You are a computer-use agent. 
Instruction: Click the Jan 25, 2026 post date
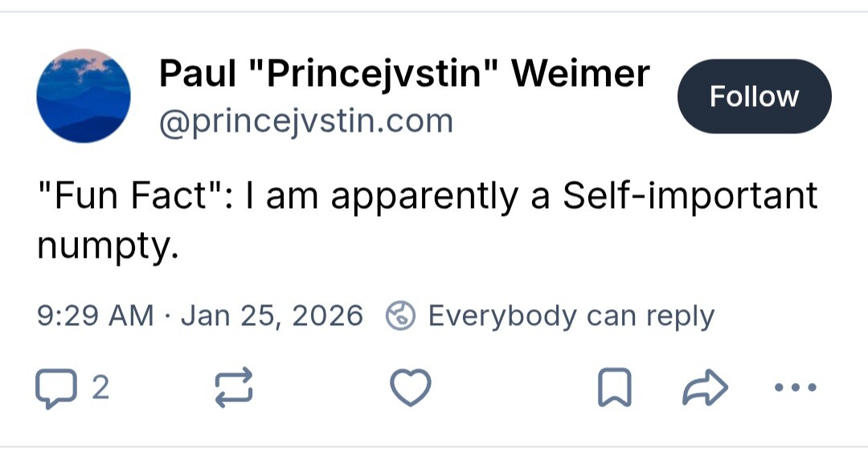272,316
